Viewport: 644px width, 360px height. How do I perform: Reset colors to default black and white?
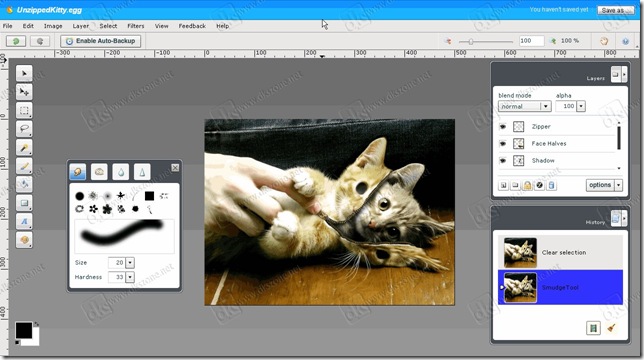pyautogui.click(x=17, y=342)
